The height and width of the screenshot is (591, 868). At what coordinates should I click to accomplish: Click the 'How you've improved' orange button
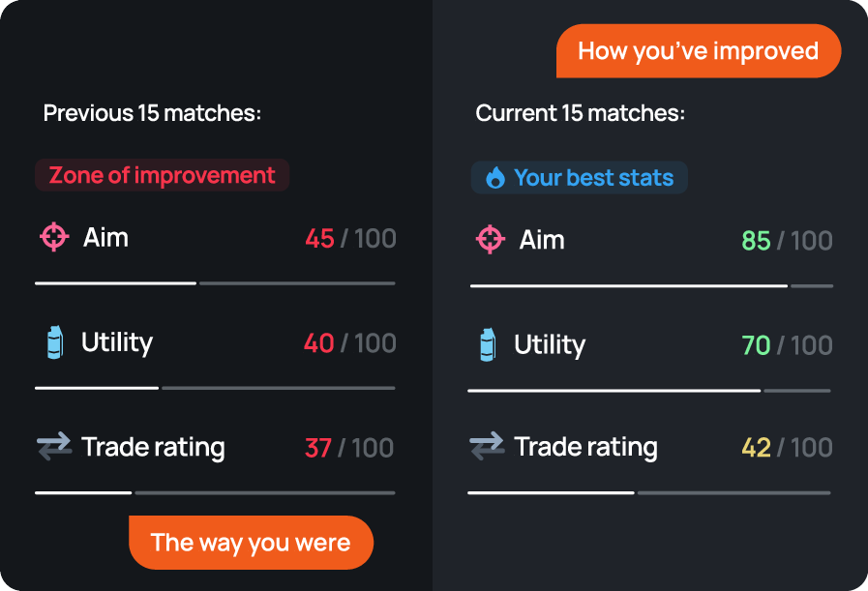[x=698, y=51]
